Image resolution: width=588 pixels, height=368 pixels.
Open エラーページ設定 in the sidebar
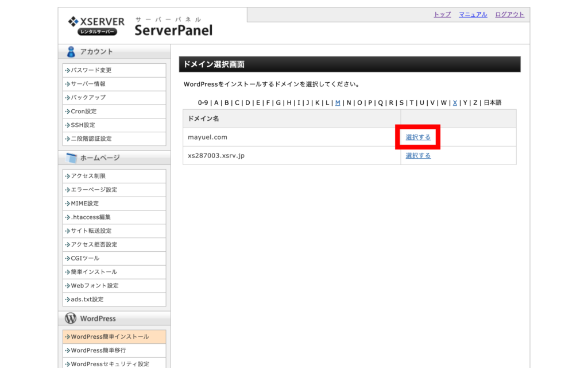pos(114,190)
